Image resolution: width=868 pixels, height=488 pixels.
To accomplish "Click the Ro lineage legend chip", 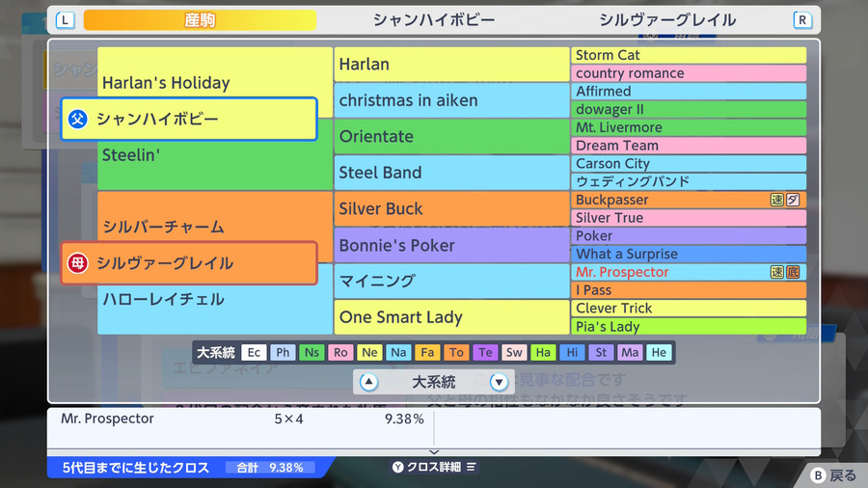I will point(340,352).
